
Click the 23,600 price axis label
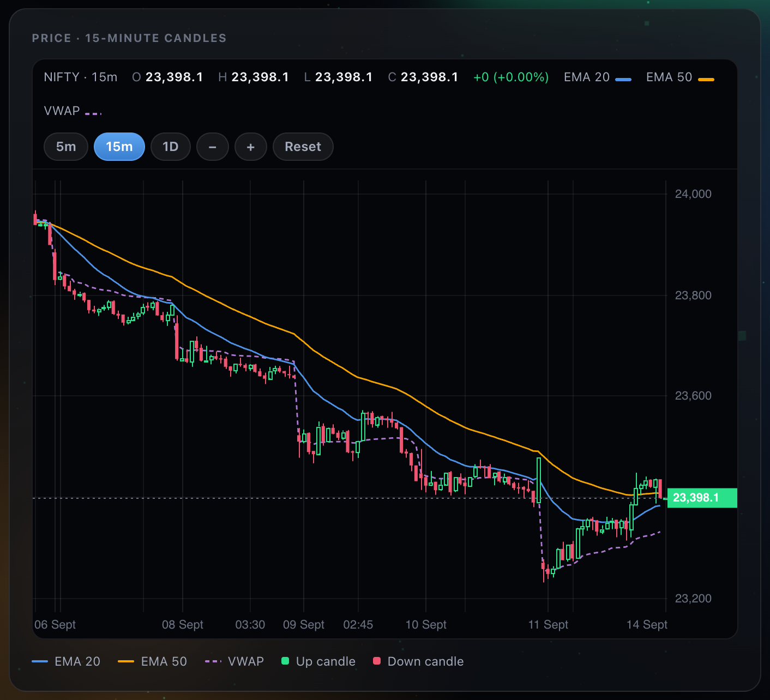(693, 396)
